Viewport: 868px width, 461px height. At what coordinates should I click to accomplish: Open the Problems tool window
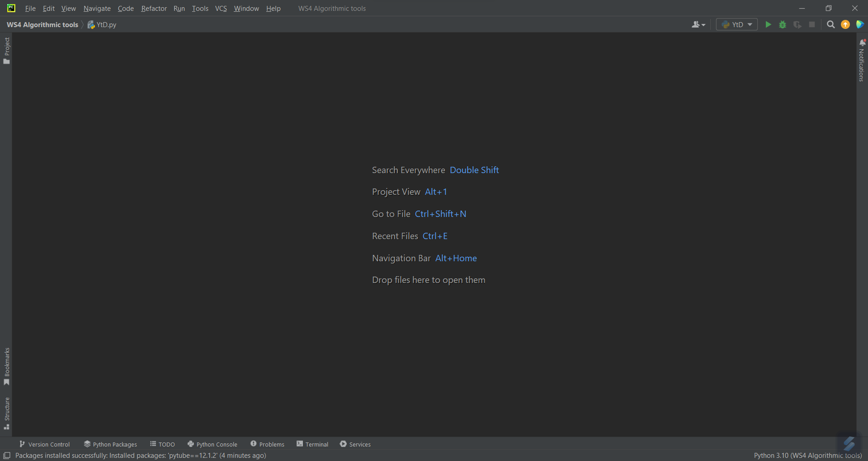click(267, 444)
